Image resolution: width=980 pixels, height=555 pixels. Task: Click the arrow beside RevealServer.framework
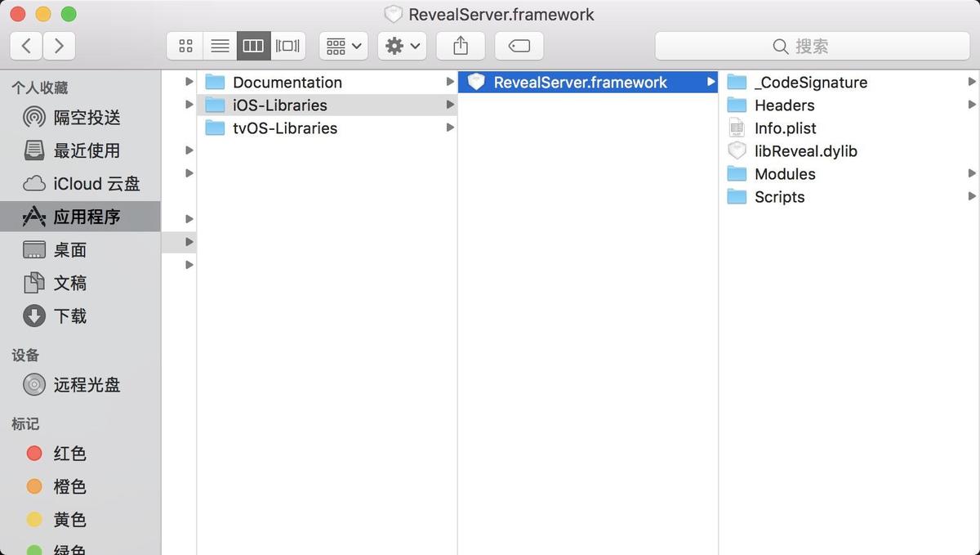pos(710,82)
